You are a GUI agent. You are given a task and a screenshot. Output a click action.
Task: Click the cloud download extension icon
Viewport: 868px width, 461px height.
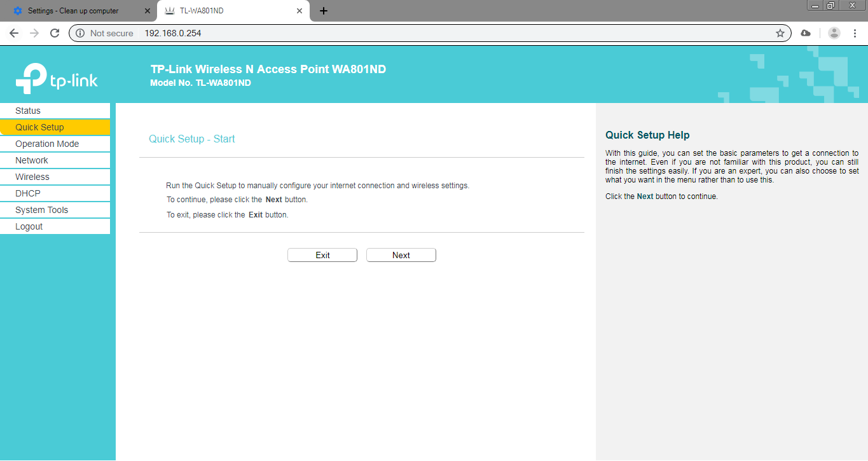coord(806,33)
